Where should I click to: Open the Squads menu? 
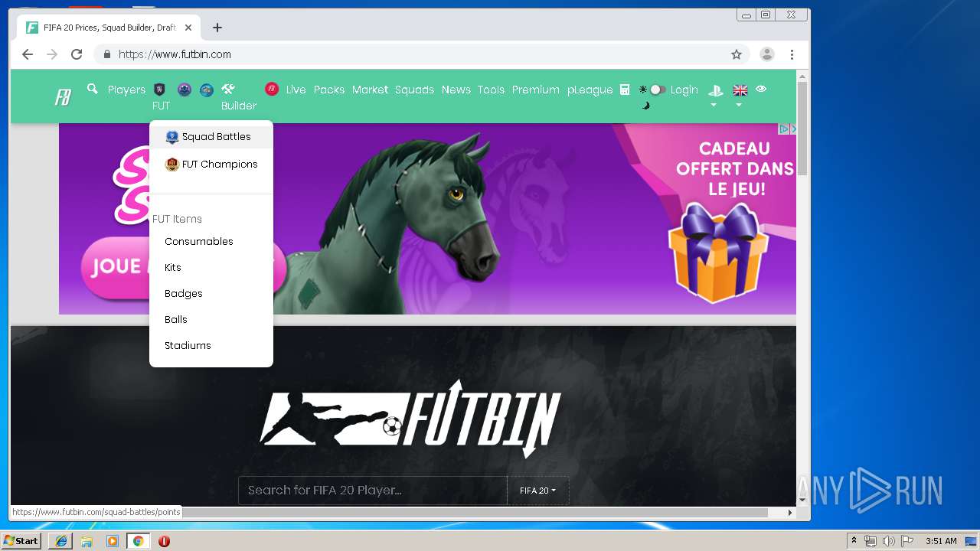tap(414, 90)
